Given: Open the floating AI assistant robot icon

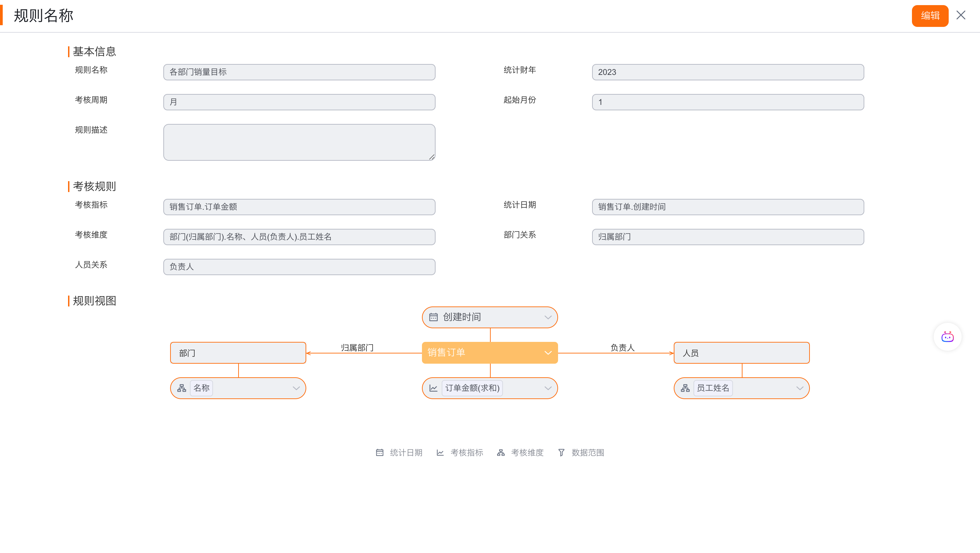Looking at the screenshot, I should tap(947, 337).
